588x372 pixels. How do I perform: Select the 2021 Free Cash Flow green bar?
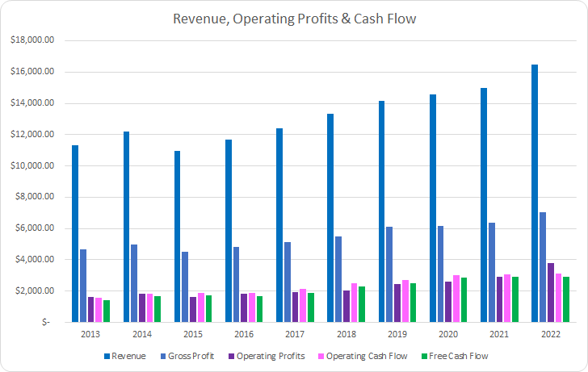point(515,299)
